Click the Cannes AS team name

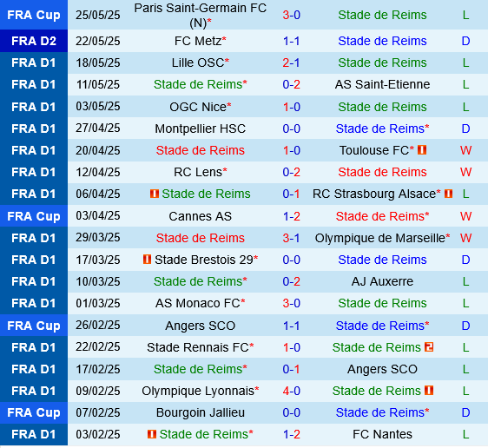[x=201, y=216]
